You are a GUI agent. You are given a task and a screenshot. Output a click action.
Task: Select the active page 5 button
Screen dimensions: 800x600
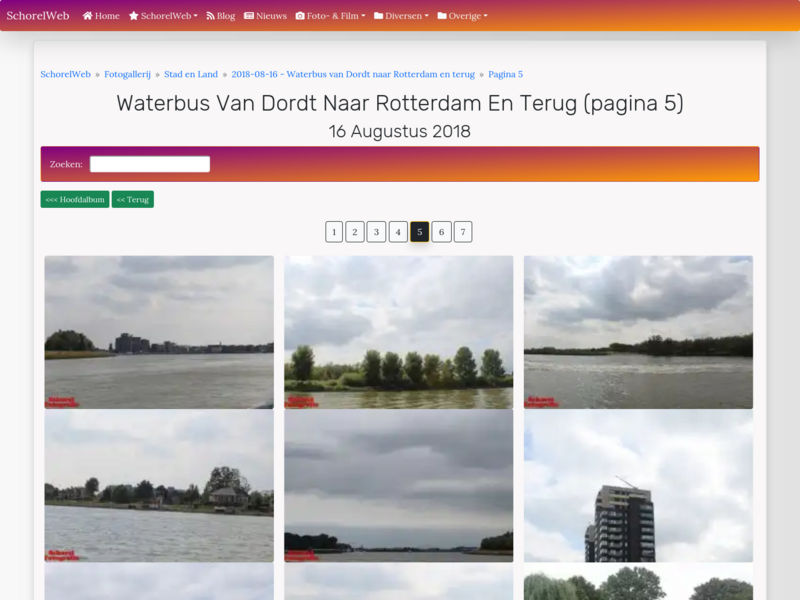tap(419, 232)
